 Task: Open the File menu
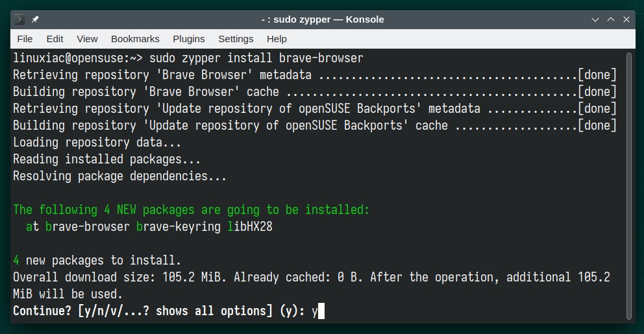(25, 39)
